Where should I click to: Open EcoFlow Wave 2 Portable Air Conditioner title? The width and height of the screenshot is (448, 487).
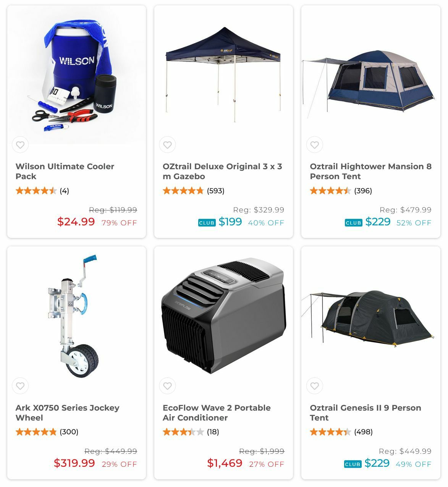click(x=217, y=413)
